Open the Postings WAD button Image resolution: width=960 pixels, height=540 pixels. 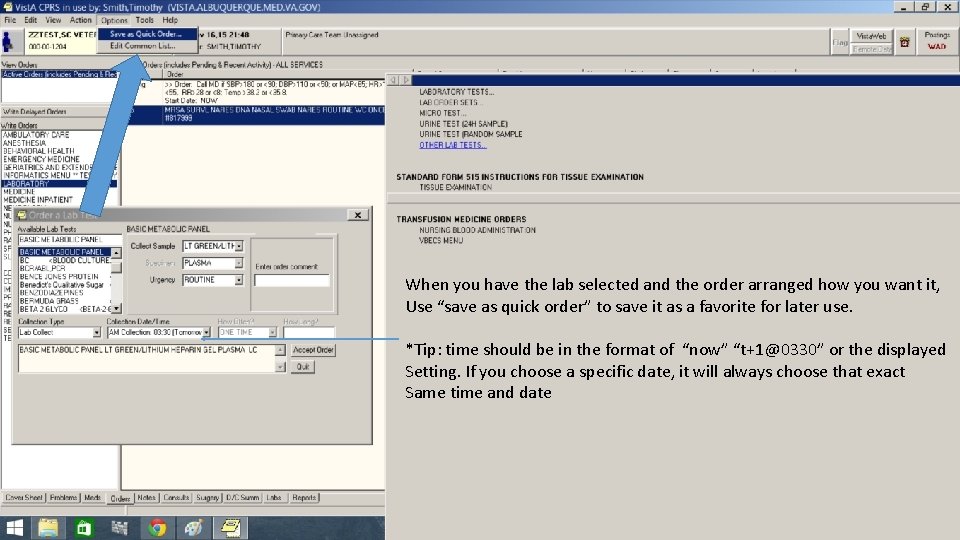pyautogui.click(x=937, y=42)
